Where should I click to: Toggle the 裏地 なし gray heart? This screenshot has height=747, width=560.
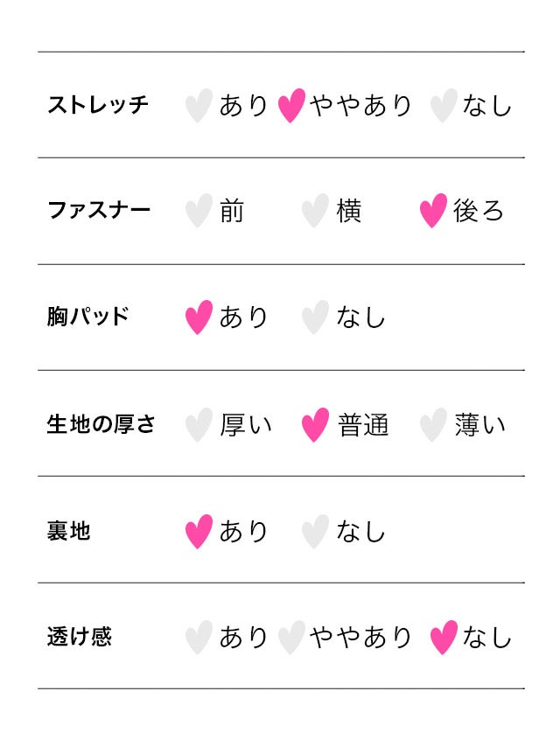pos(315,532)
